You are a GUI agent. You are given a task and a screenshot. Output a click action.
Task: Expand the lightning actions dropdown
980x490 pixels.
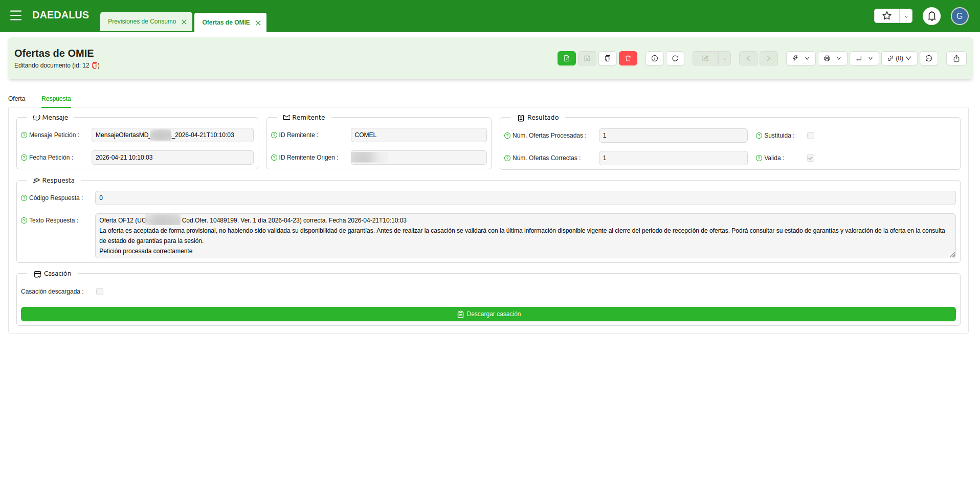pos(800,58)
